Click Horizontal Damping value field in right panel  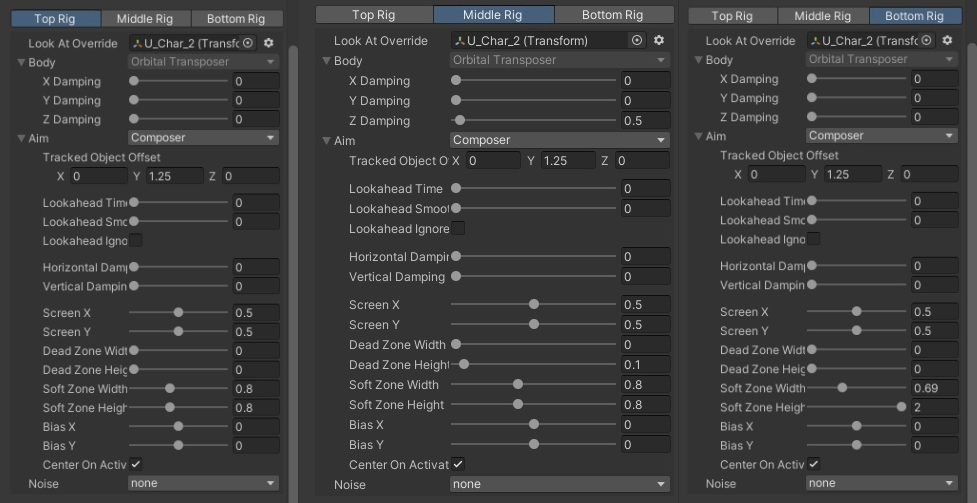point(934,266)
